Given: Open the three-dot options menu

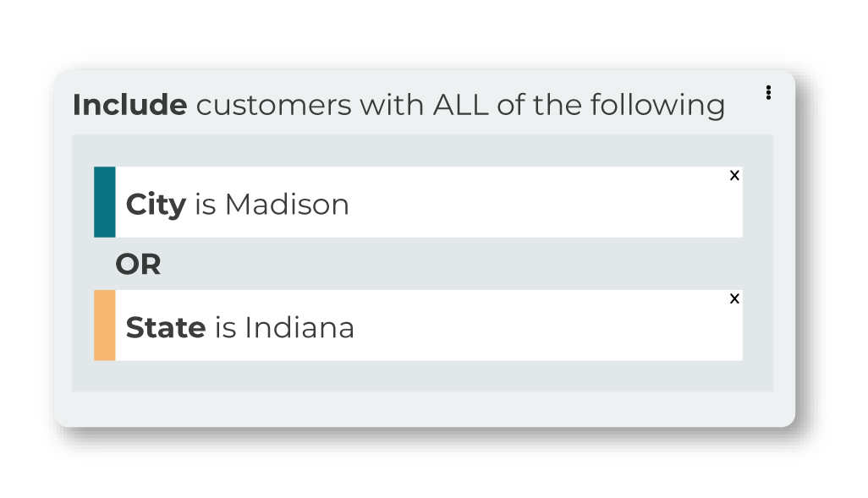Looking at the screenshot, I should coord(768,92).
